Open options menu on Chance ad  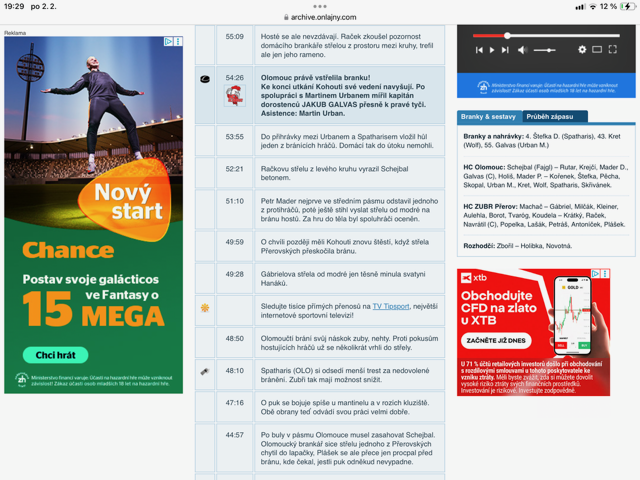(x=178, y=42)
